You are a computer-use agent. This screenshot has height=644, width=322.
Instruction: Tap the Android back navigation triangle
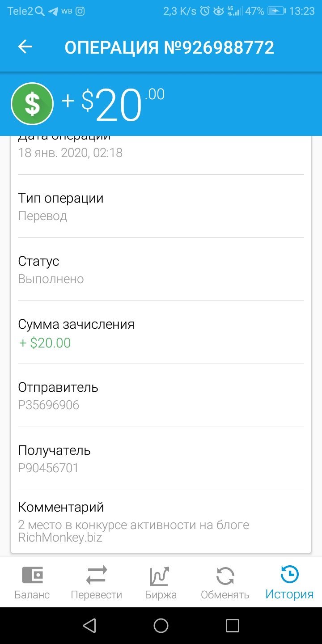pyautogui.click(x=90, y=626)
